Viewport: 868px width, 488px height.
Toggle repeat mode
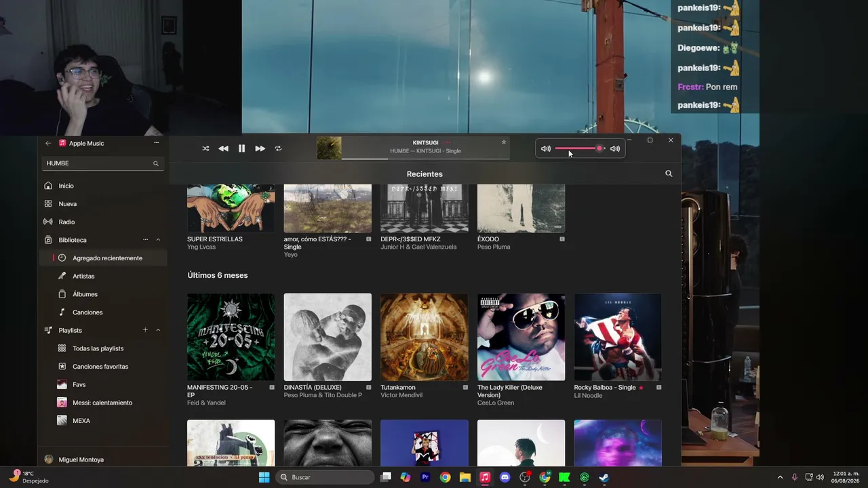[x=278, y=148]
